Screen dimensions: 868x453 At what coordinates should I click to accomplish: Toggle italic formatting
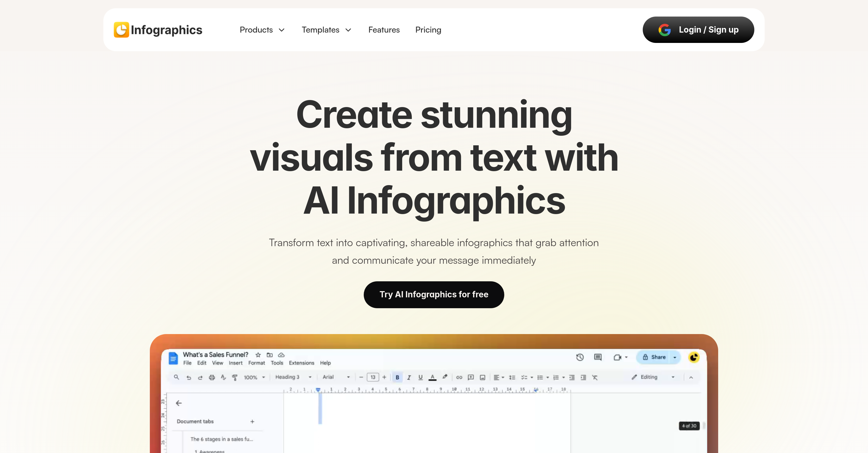(x=409, y=377)
